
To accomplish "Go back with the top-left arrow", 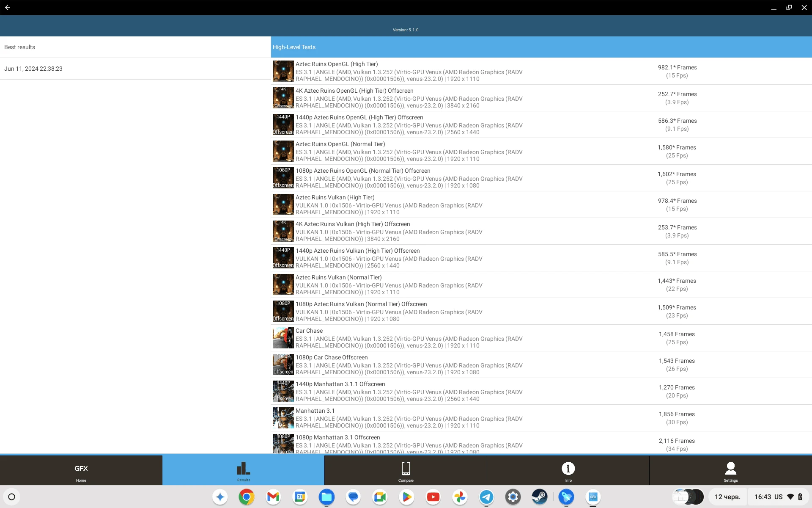I will (8, 7).
